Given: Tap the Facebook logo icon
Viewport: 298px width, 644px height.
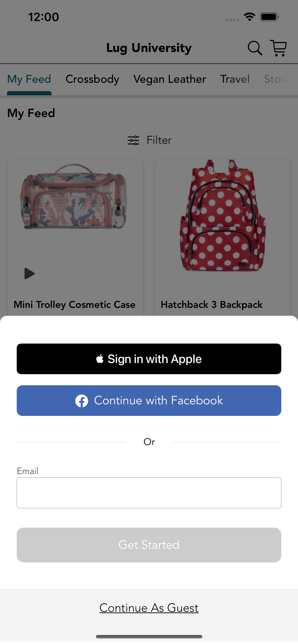Looking at the screenshot, I should (81, 401).
